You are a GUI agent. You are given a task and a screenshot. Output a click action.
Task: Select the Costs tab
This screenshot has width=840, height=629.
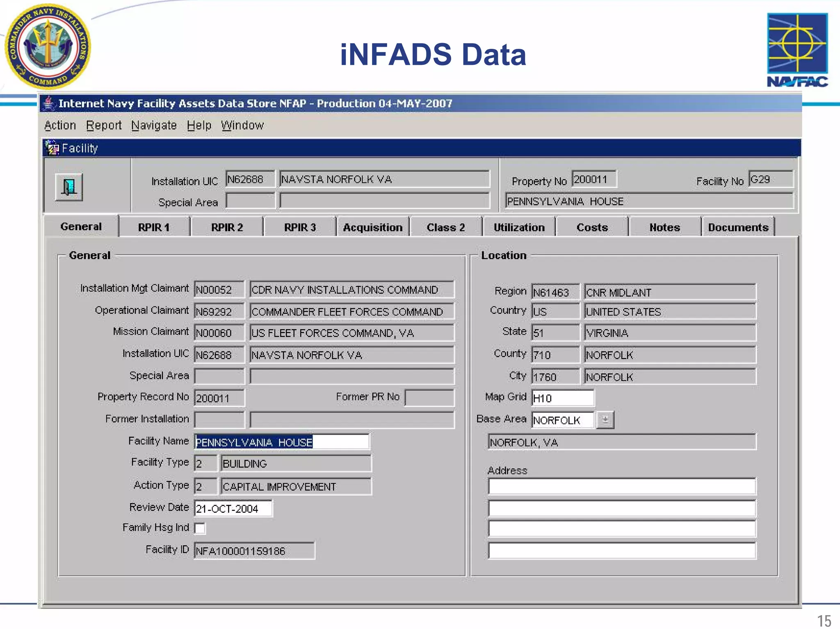click(x=592, y=227)
